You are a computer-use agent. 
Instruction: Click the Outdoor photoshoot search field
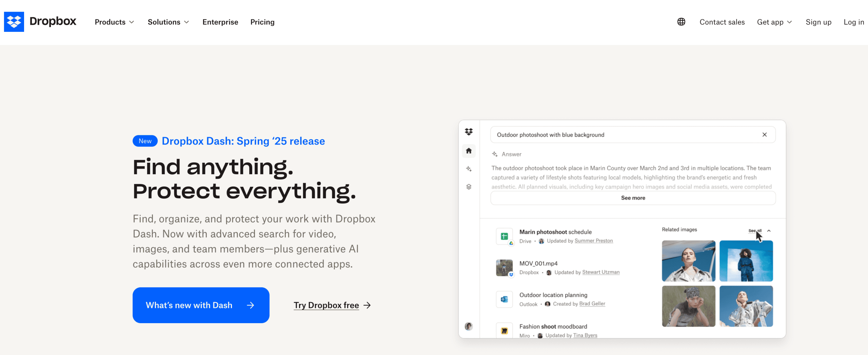coord(633,135)
